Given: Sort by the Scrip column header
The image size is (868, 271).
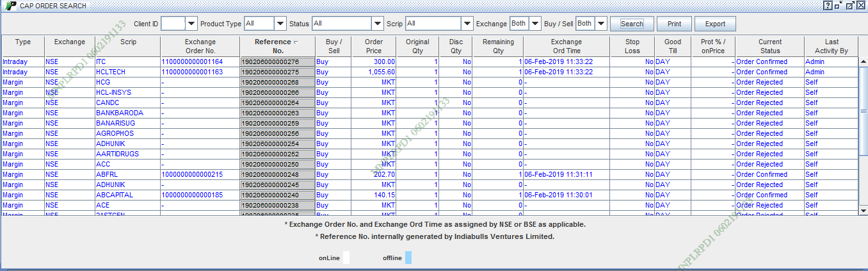Looking at the screenshot, I should point(127,46).
